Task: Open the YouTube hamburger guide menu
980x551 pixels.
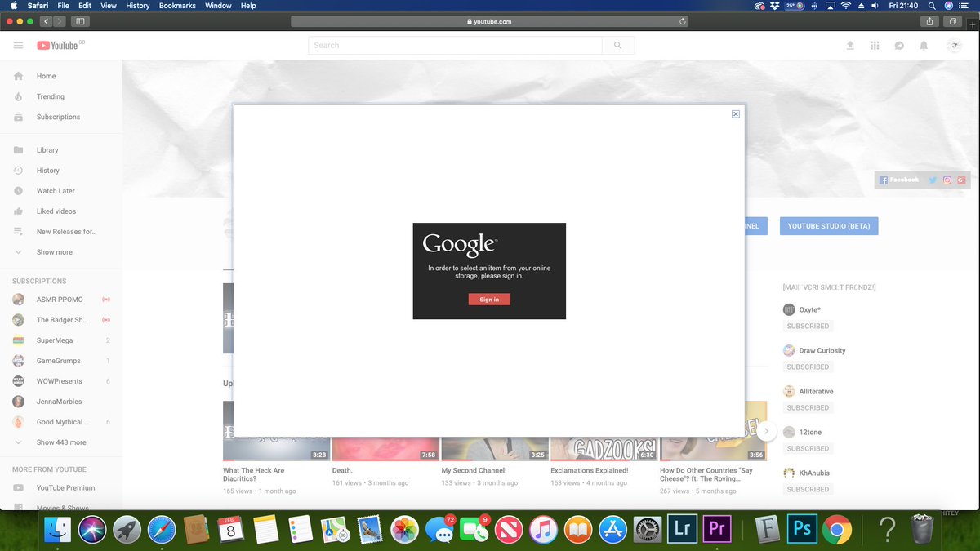Action: point(18,46)
